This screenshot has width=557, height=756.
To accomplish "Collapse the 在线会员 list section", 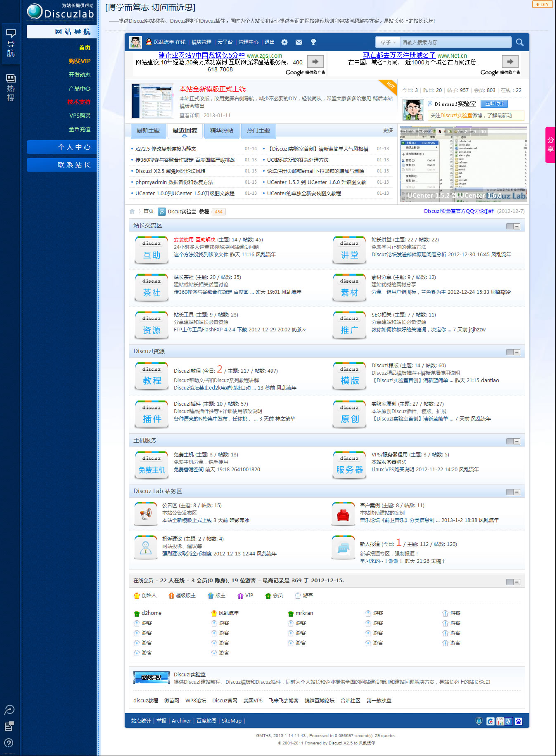I will 513,582.
